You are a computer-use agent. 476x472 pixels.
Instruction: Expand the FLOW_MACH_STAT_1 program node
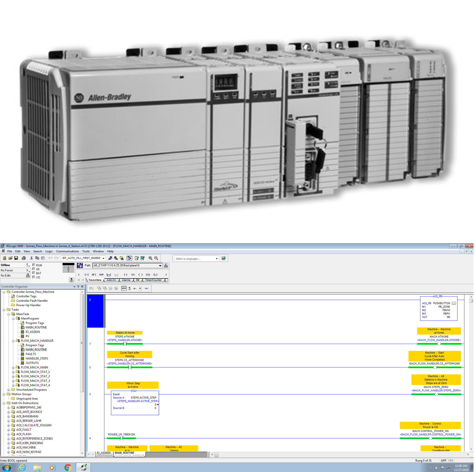point(13,372)
